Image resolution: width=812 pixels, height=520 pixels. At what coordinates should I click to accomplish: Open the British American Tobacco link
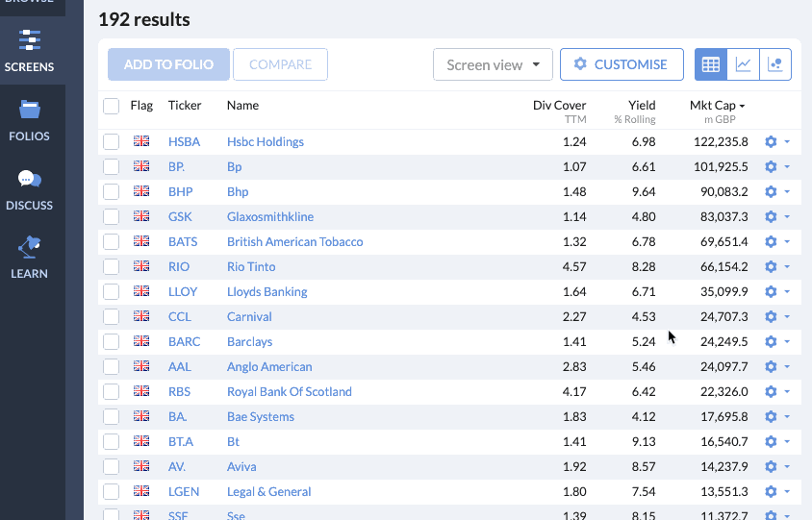[294, 241]
